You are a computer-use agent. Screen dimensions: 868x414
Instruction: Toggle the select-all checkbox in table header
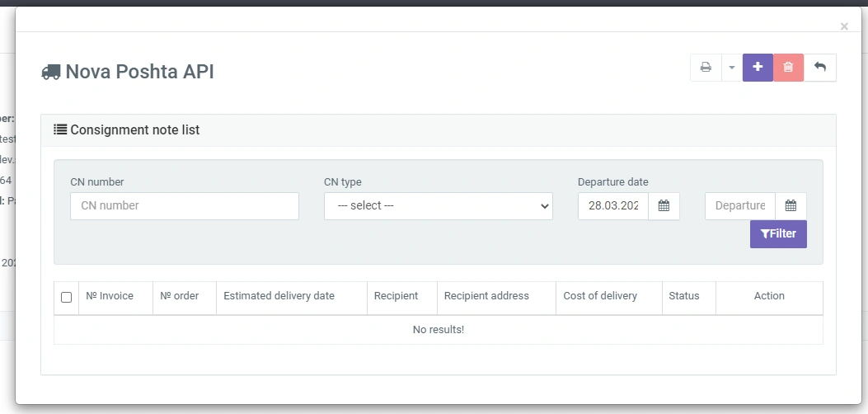(67, 297)
